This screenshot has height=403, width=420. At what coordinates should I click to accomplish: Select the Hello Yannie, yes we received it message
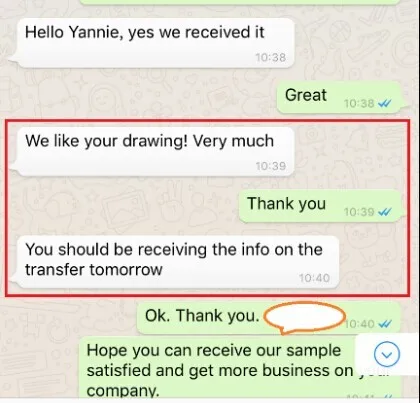pos(152,43)
